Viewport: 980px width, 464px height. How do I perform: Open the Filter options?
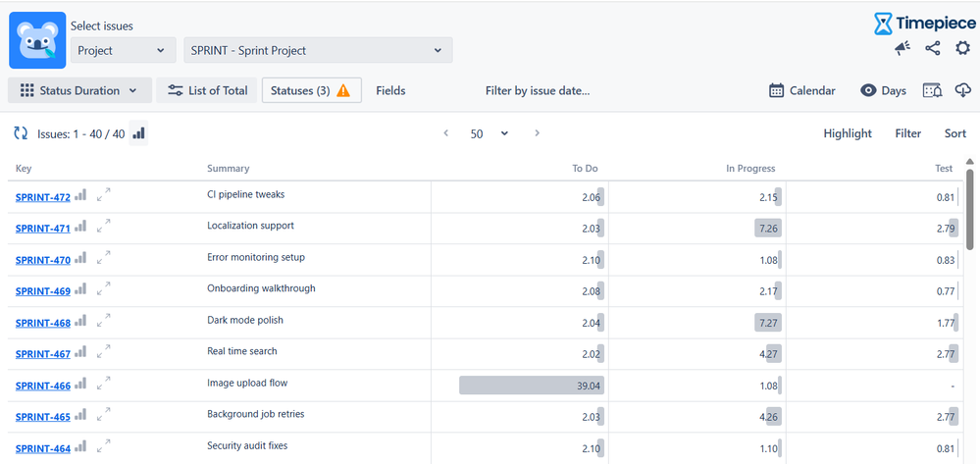(908, 133)
